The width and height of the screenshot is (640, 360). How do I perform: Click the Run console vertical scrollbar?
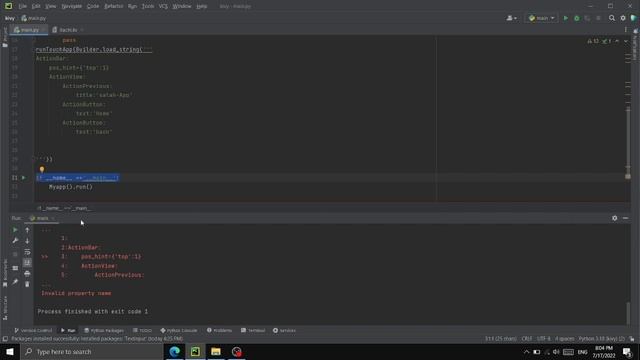[x=628, y=312]
